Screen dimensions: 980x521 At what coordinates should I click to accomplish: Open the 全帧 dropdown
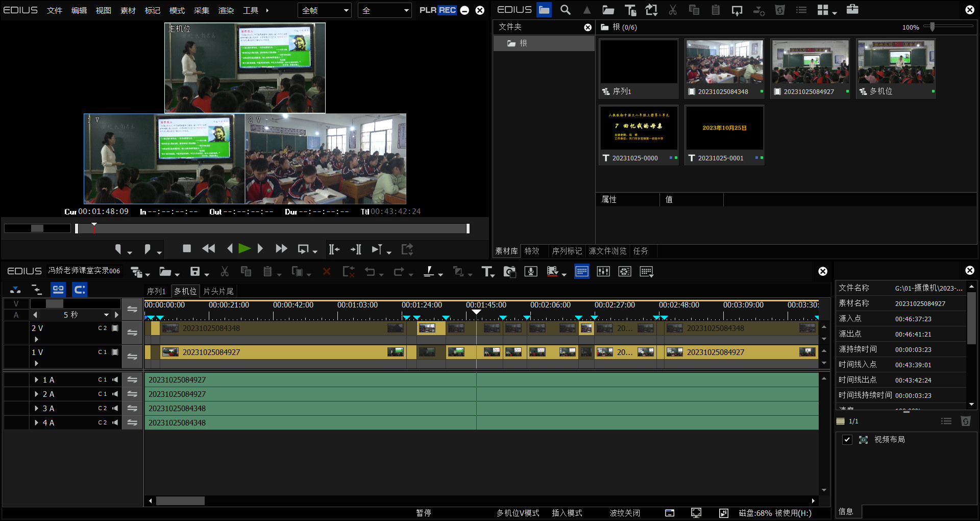point(325,10)
